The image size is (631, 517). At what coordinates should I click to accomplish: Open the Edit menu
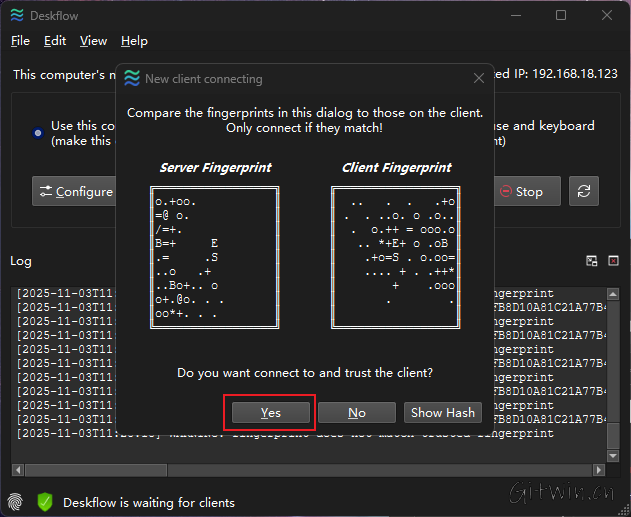(x=54, y=41)
